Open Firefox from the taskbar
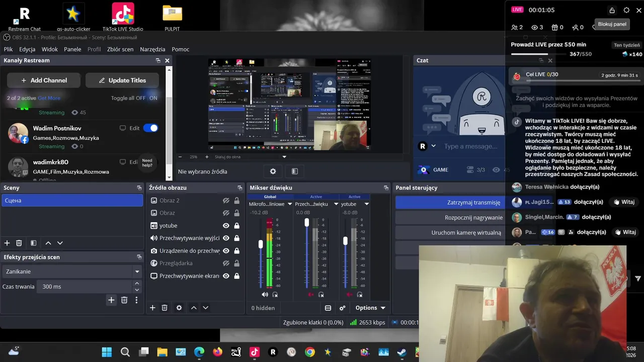The image size is (644, 362). click(217, 352)
